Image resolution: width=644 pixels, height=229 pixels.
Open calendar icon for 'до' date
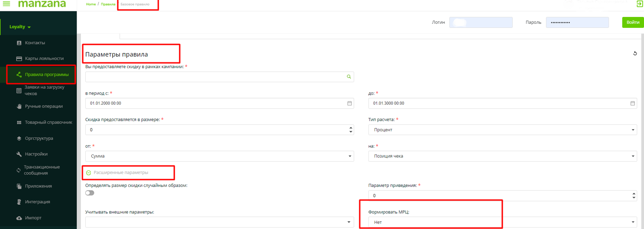(x=633, y=103)
